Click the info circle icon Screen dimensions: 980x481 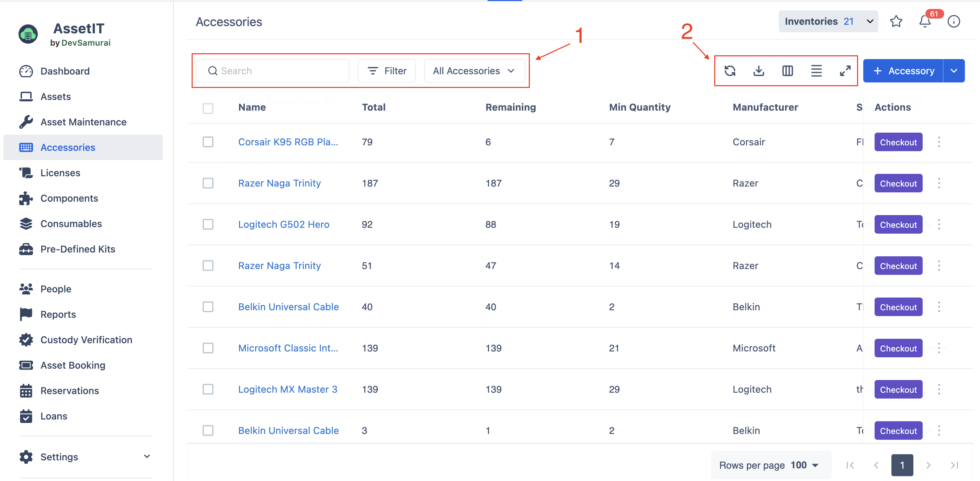click(953, 21)
